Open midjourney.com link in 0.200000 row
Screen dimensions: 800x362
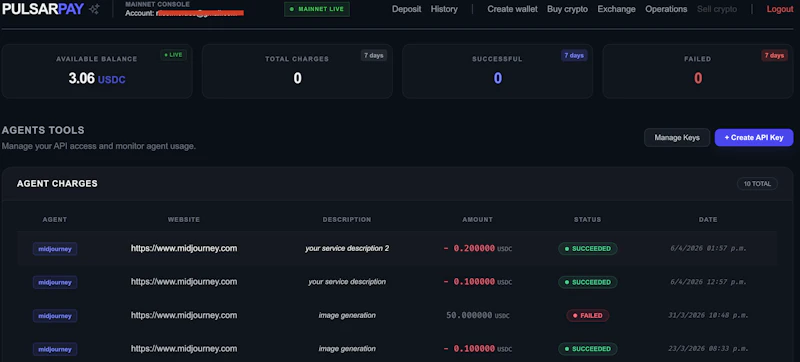(184, 248)
